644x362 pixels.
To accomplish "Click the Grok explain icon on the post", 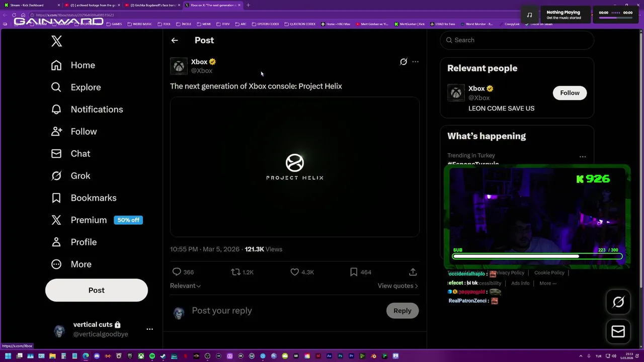I will pyautogui.click(x=404, y=62).
